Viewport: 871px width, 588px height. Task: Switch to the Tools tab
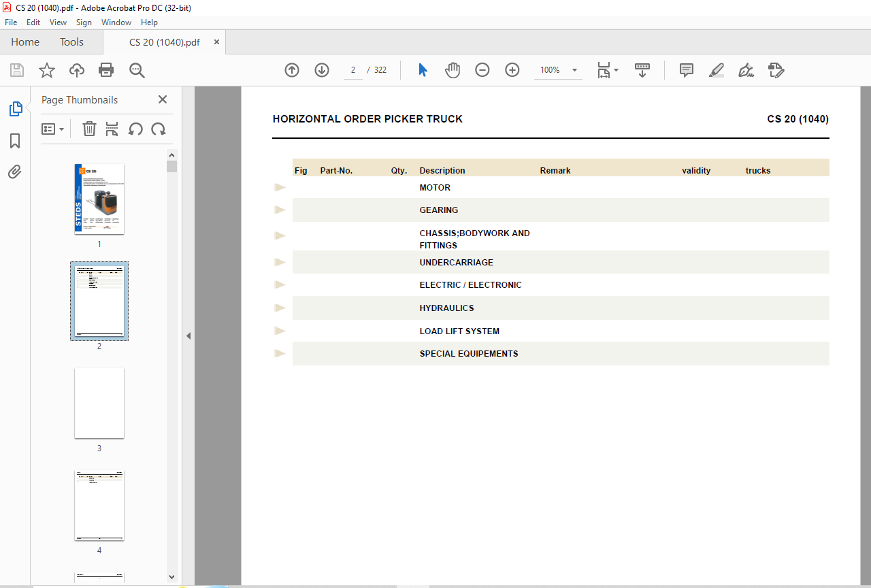click(71, 42)
